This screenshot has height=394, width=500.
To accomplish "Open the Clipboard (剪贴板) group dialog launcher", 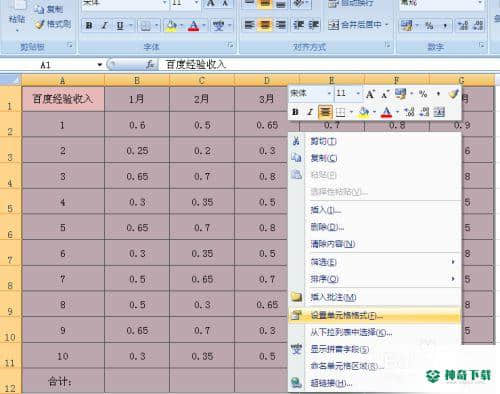I will tap(70, 44).
